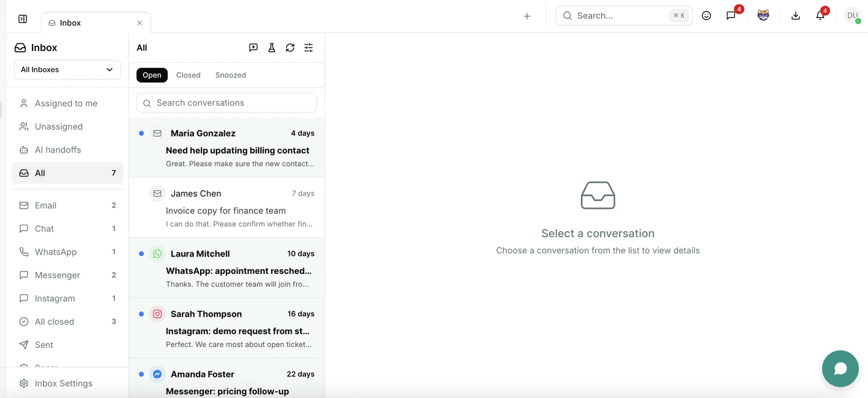Open the downloads icon
The height and width of the screenshot is (398, 868).
(796, 16)
